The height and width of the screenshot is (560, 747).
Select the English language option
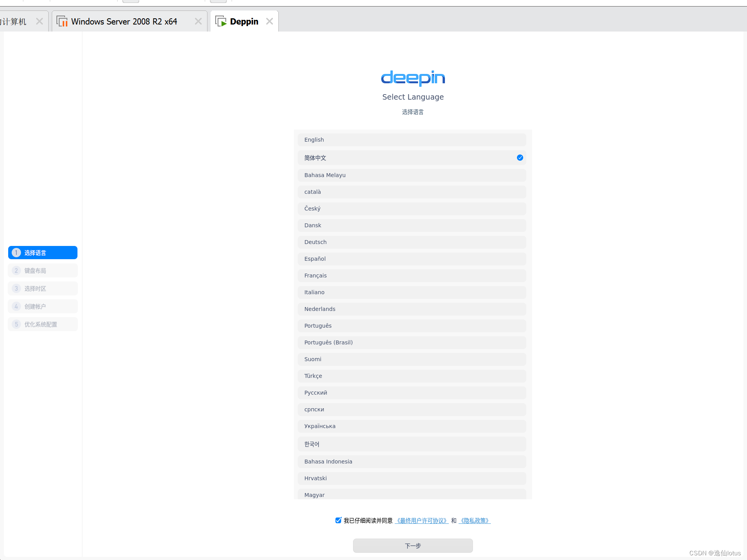411,140
